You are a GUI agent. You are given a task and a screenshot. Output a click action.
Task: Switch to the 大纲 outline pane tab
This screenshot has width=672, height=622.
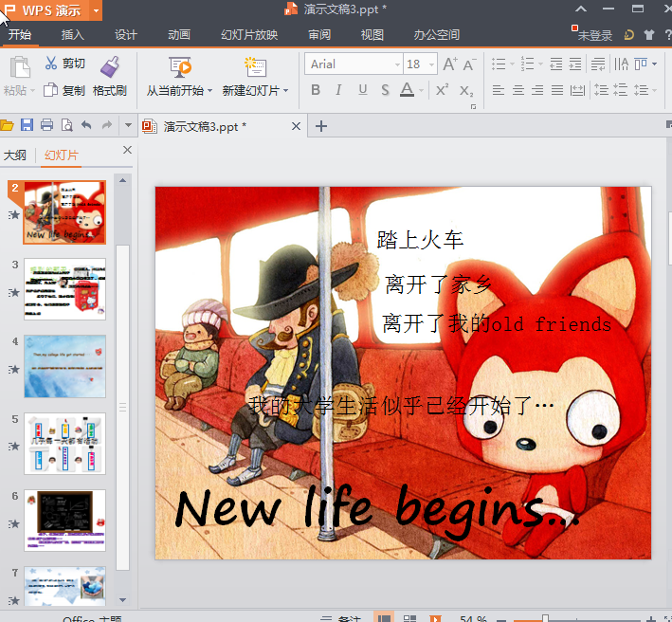[x=15, y=155]
